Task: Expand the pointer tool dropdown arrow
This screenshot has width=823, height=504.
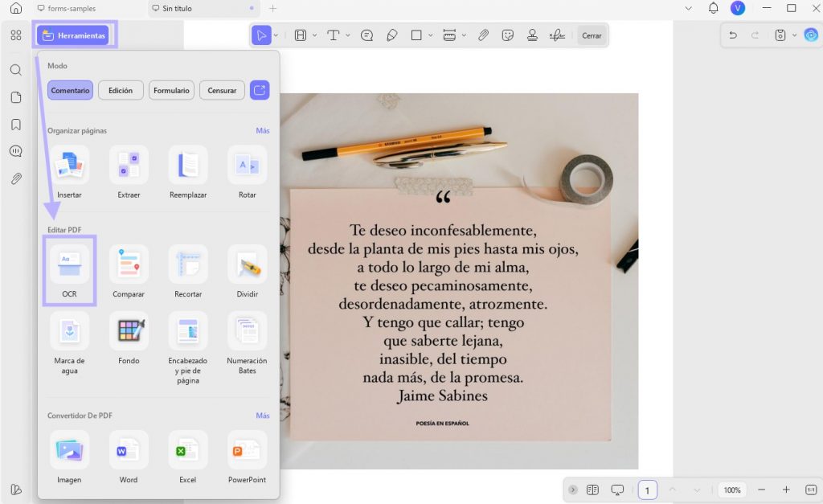Action: tap(276, 35)
